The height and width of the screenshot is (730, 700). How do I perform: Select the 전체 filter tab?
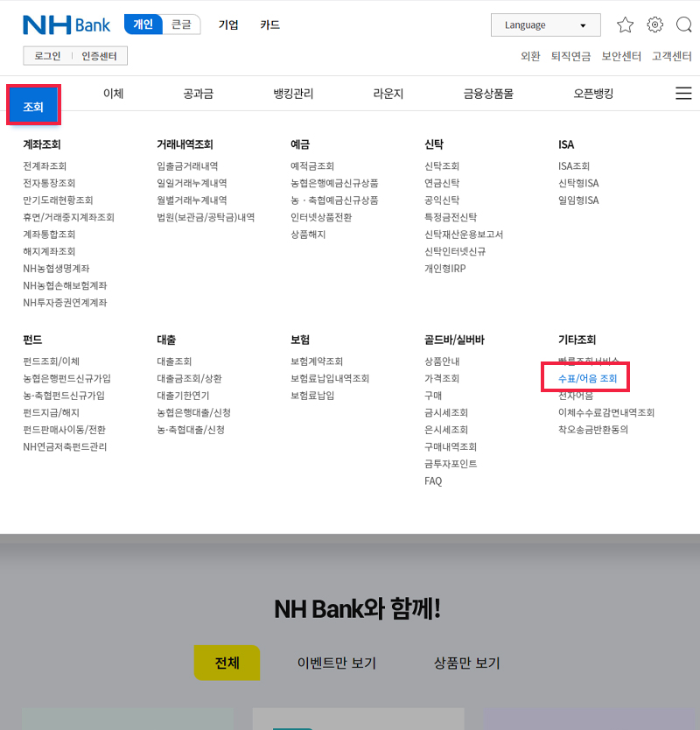[227, 663]
